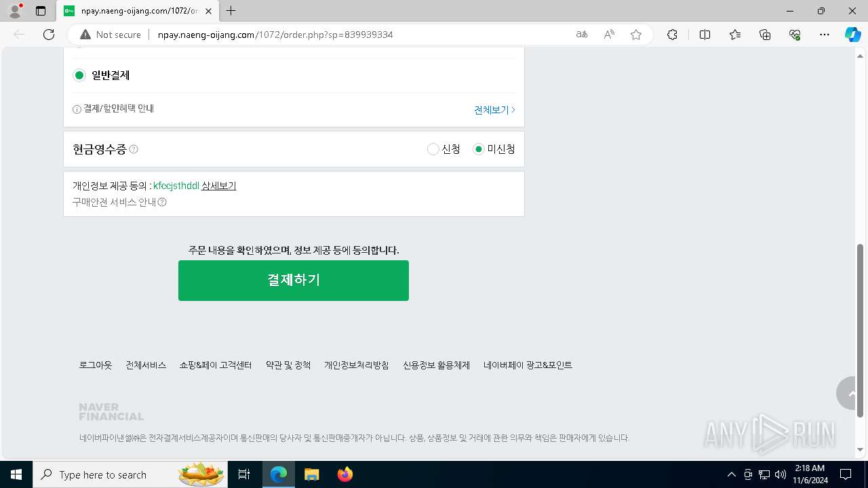The image size is (868, 488).
Task: Click the network tray icon
Action: (x=764, y=474)
